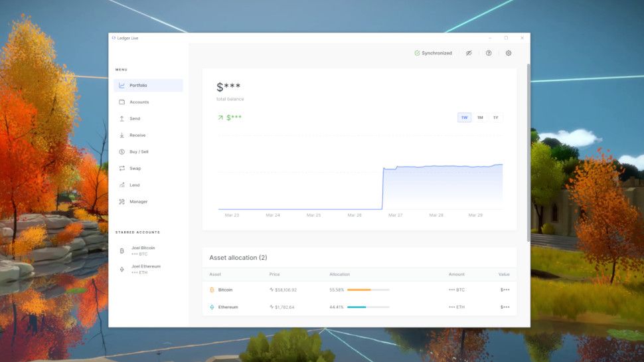Open Lend from the sidebar
This screenshot has height=362, width=644.
pyautogui.click(x=148, y=185)
